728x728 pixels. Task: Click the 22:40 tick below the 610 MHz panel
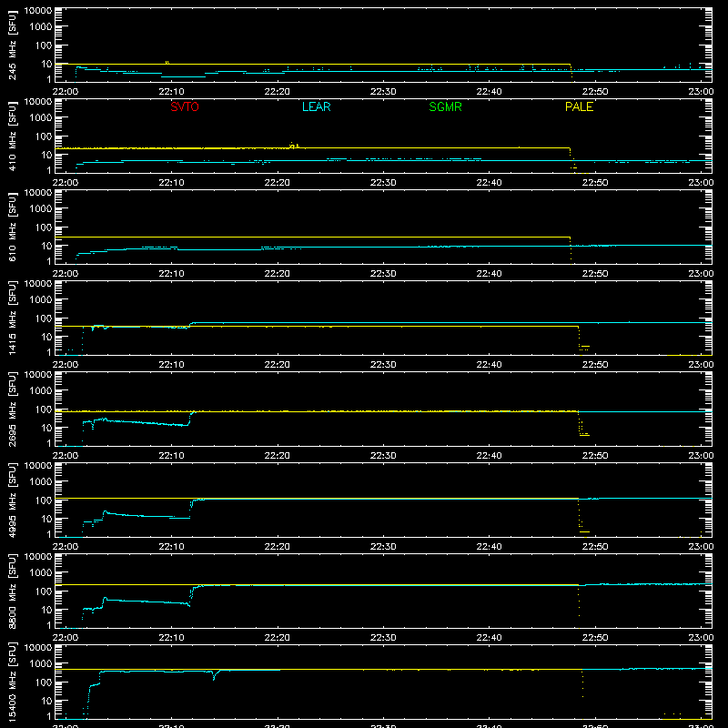489,274
